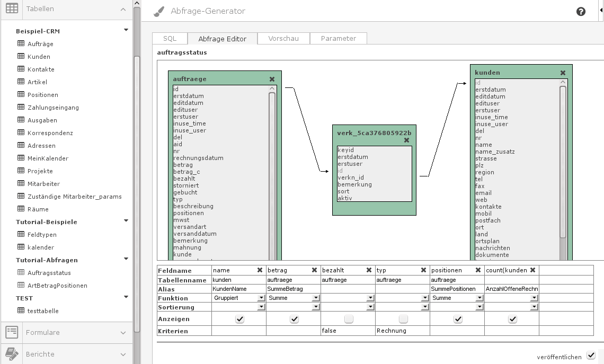Click Kriterien field of bezahlt column
Image resolution: width=604 pixels, height=364 pixels.
click(x=348, y=331)
